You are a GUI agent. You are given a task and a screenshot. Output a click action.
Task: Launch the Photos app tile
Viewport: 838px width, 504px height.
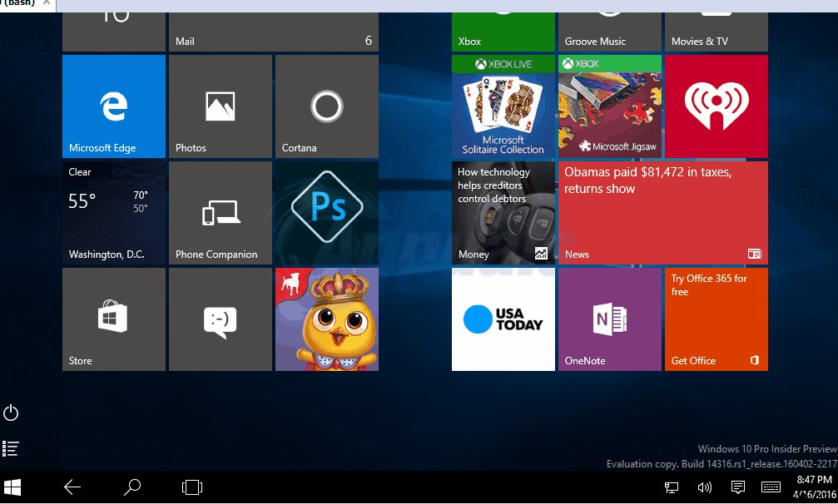[220, 106]
